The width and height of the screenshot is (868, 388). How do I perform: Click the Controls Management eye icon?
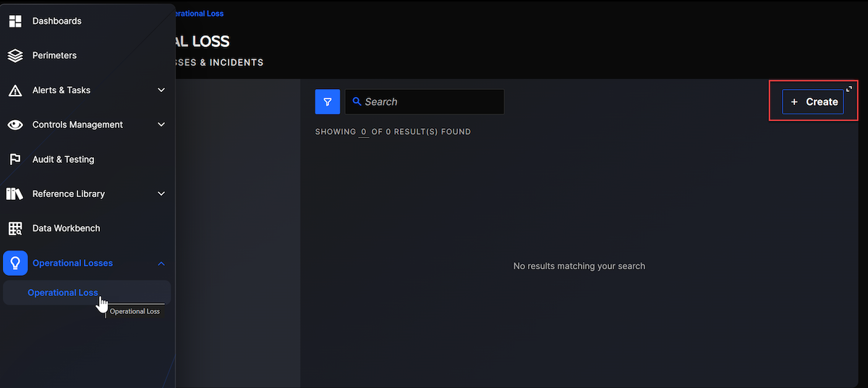click(x=15, y=125)
